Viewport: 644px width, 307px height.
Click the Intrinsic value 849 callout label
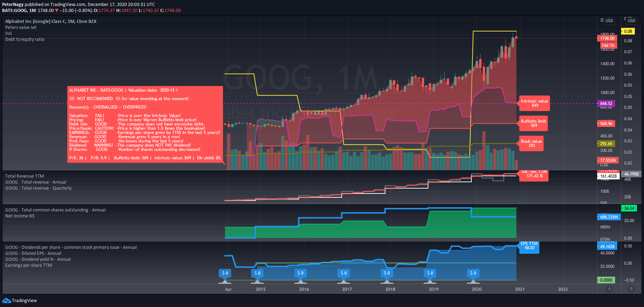pyautogui.click(x=534, y=103)
